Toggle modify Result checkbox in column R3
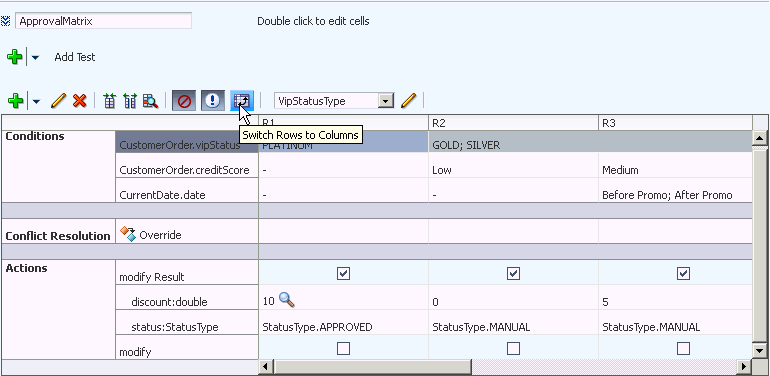Viewport: 770px width, 376px height. click(683, 273)
